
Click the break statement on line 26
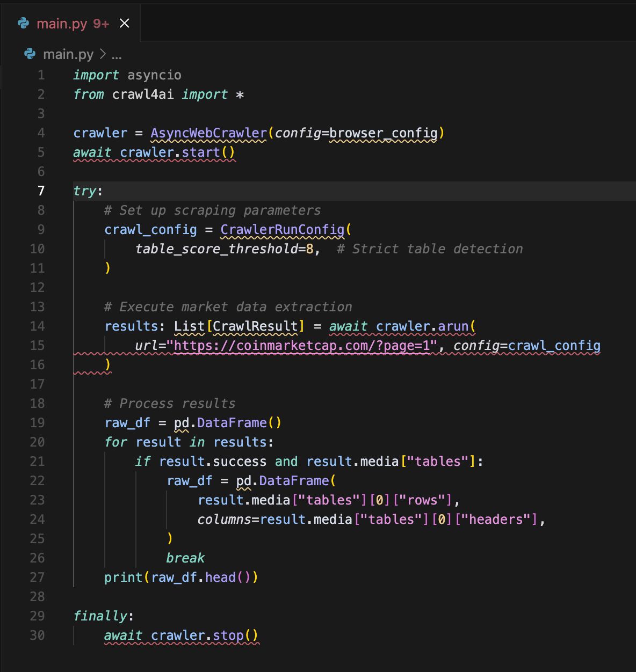pyautogui.click(x=185, y=558)
